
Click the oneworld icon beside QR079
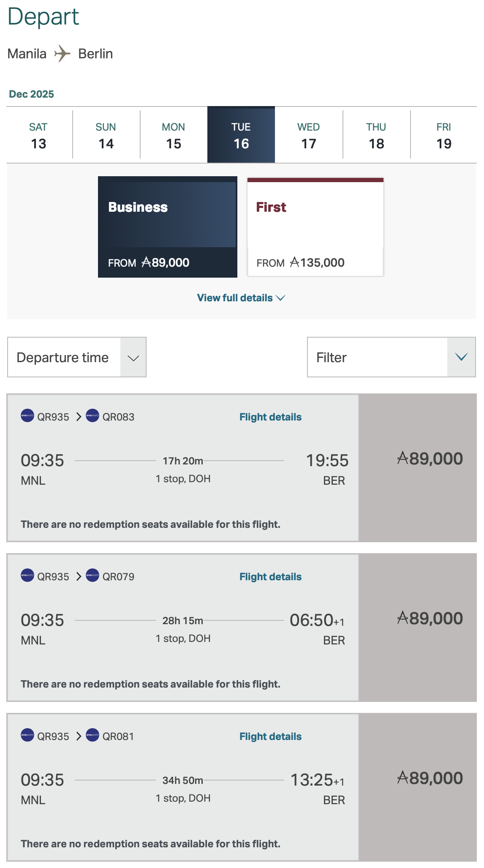pyautogui.click(x=92, y=576)
